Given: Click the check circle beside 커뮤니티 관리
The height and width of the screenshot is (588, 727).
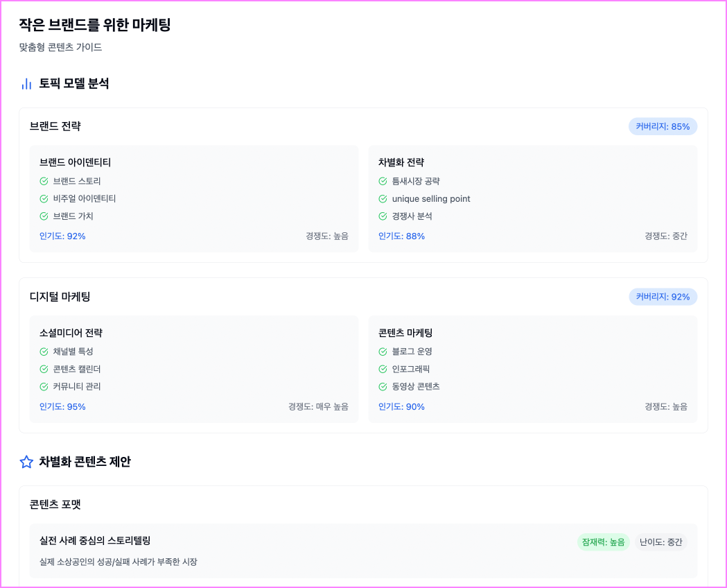Looking at the screenshot, I should tap(44, 386).
